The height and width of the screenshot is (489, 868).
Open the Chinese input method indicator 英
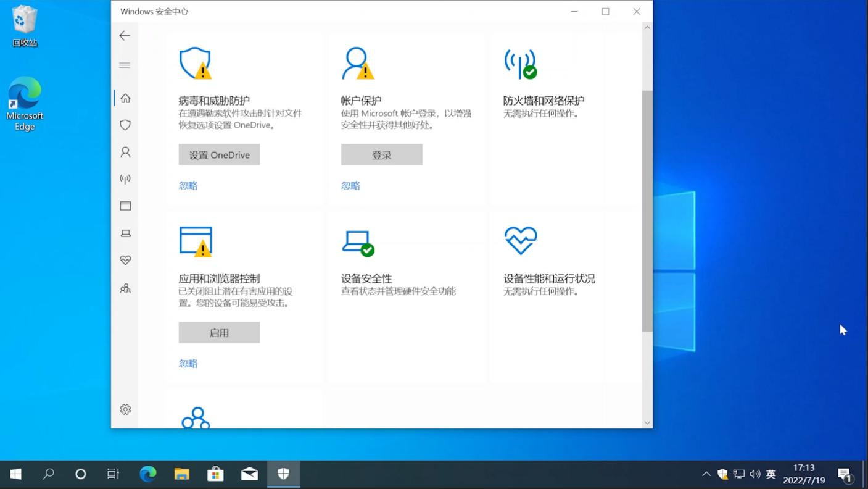click(x=771, y=474)
